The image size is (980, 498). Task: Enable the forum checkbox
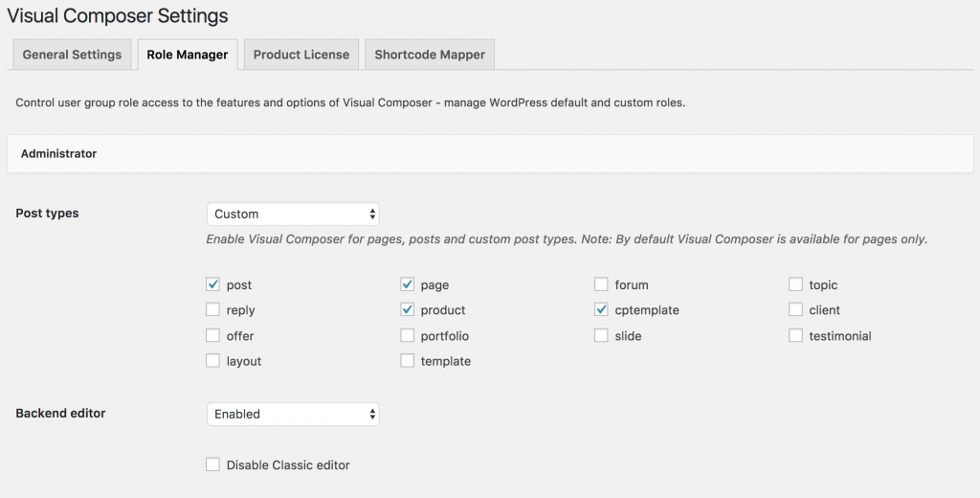601,284
